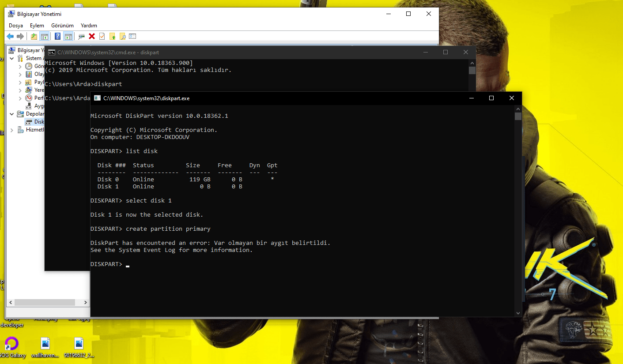Click the "create partition primary" command line
The width and height of the screenshot is (623, 364).
[151, 229]
